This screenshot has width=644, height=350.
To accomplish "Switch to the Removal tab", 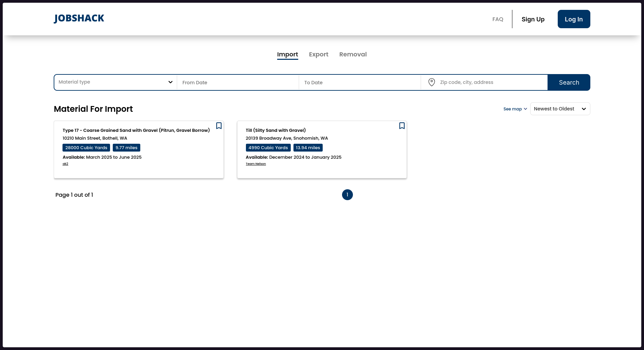I will (353, 54).
